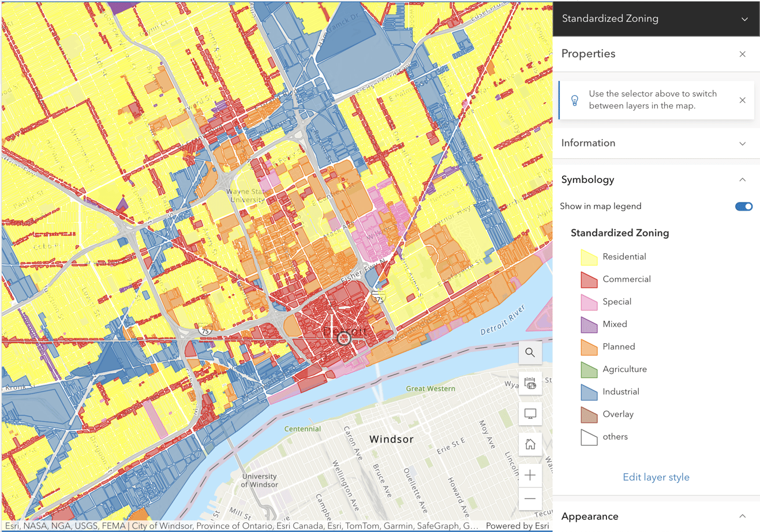The height and width of the screenshot is (532, 760).
Task: Click the Commercial red legend swatch
Action: point(588,279)
